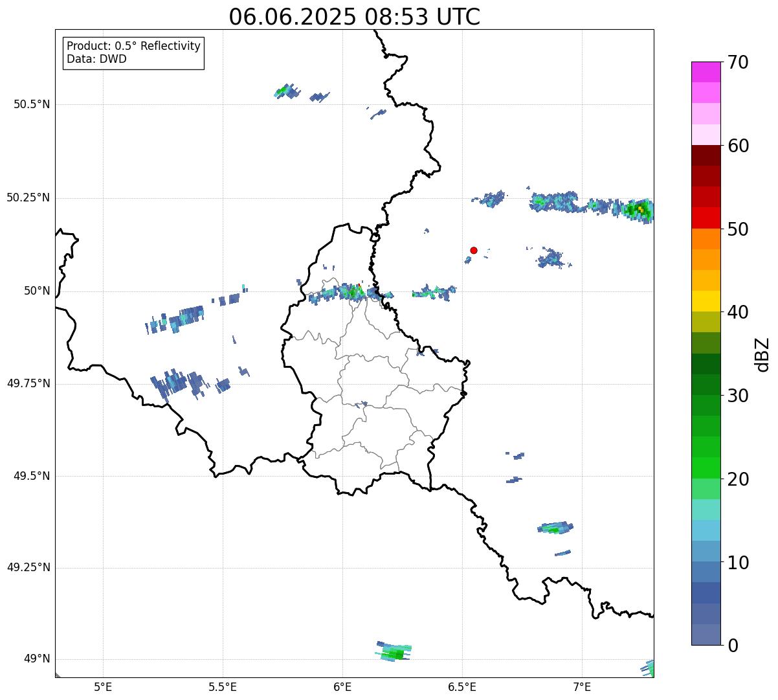
Task: Click the 6.5°E longitude label
Action: point(462,687)
